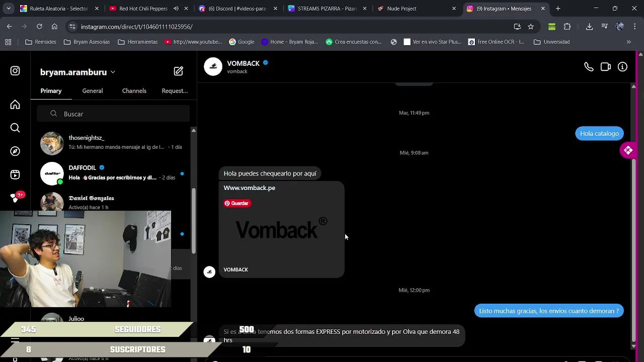Go to Instagram Home feed icon

click(15, 105)
